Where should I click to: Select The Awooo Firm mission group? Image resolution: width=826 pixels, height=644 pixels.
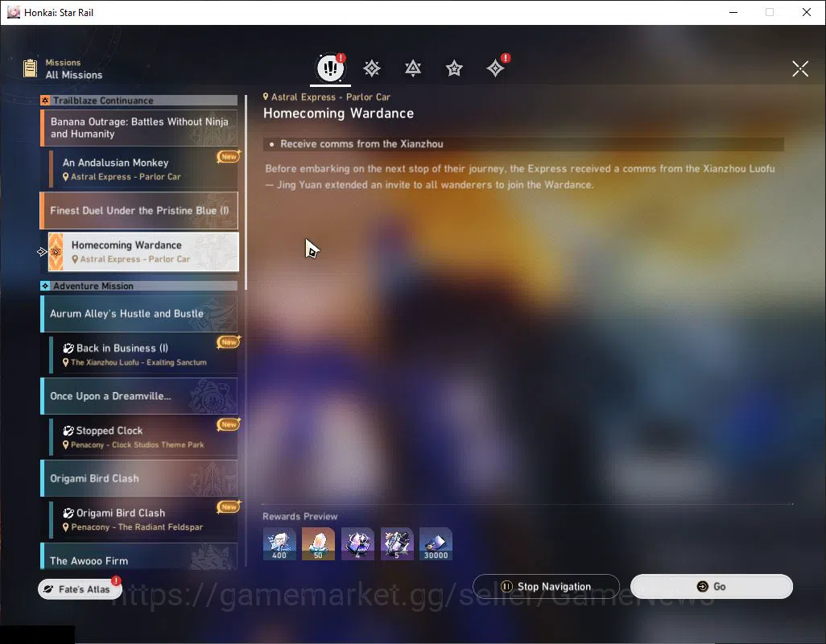pos(139,556)
